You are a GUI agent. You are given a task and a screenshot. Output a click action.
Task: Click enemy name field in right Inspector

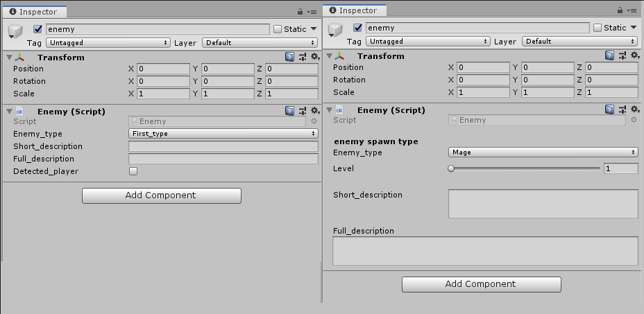(x=477, y=28)
